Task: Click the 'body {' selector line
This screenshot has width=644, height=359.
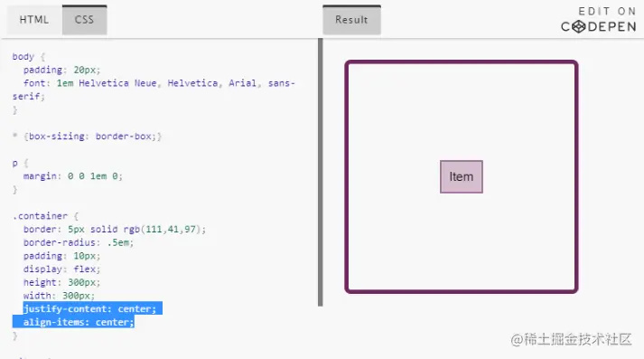Action: pos(29,56)
